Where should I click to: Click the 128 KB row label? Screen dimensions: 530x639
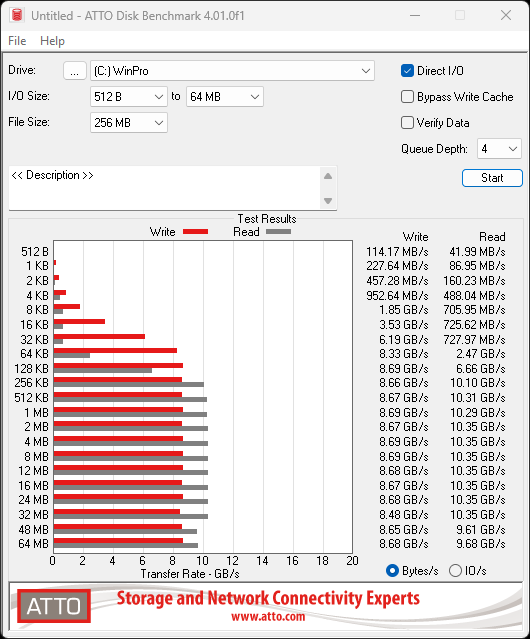coord(31,369)
